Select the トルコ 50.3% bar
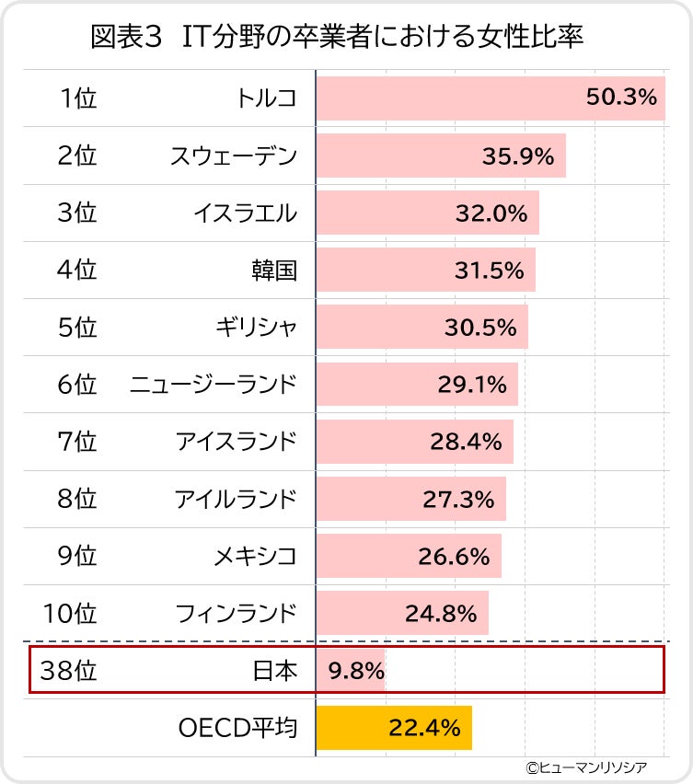Screen dimensions: 693x784 [x=491, y=98]
